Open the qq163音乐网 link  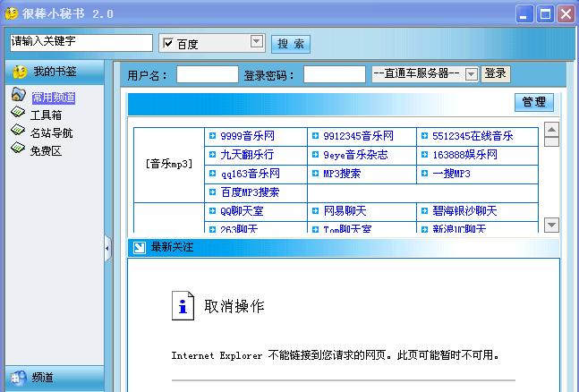(251, 174)
